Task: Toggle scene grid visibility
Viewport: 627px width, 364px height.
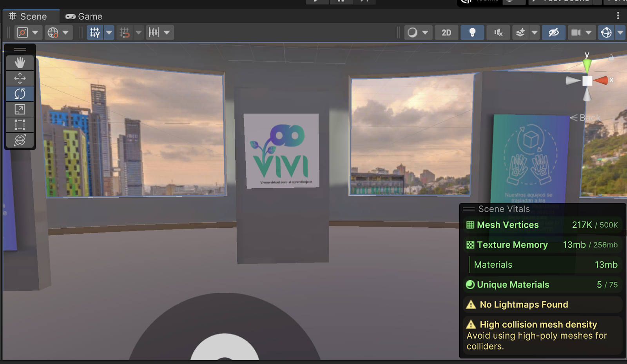Action: [95, 32]
